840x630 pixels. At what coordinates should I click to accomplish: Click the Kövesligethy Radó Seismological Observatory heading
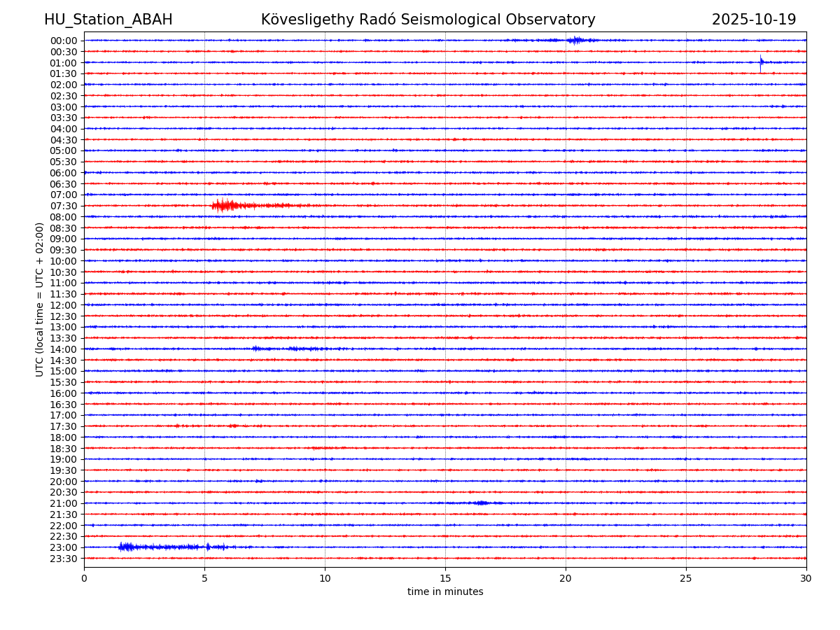click(x=428, y=20)
